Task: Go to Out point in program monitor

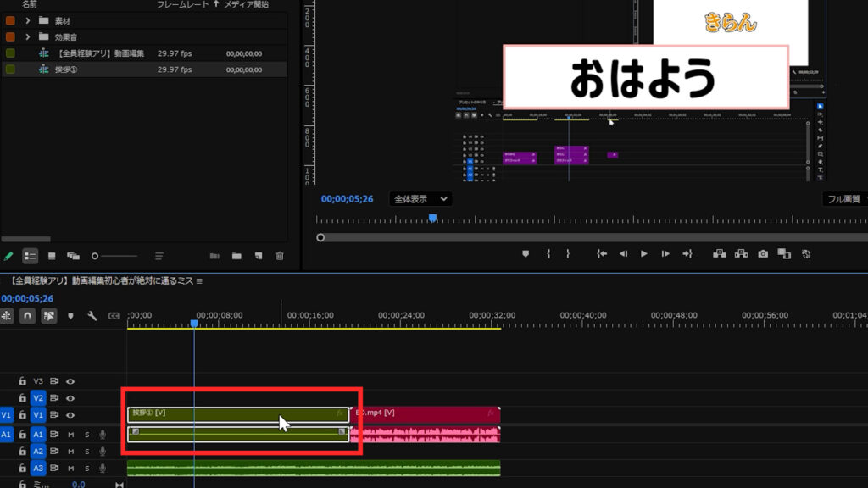Action: coord(687,254)
